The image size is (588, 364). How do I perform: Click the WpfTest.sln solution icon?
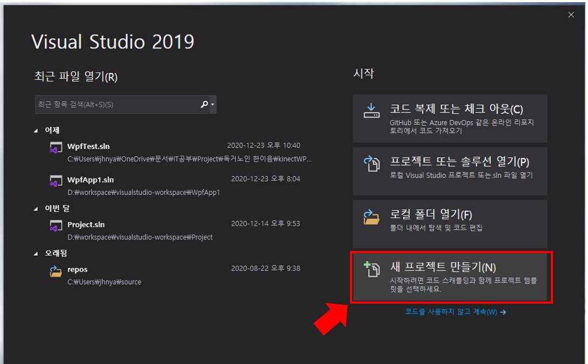point(56,148)
